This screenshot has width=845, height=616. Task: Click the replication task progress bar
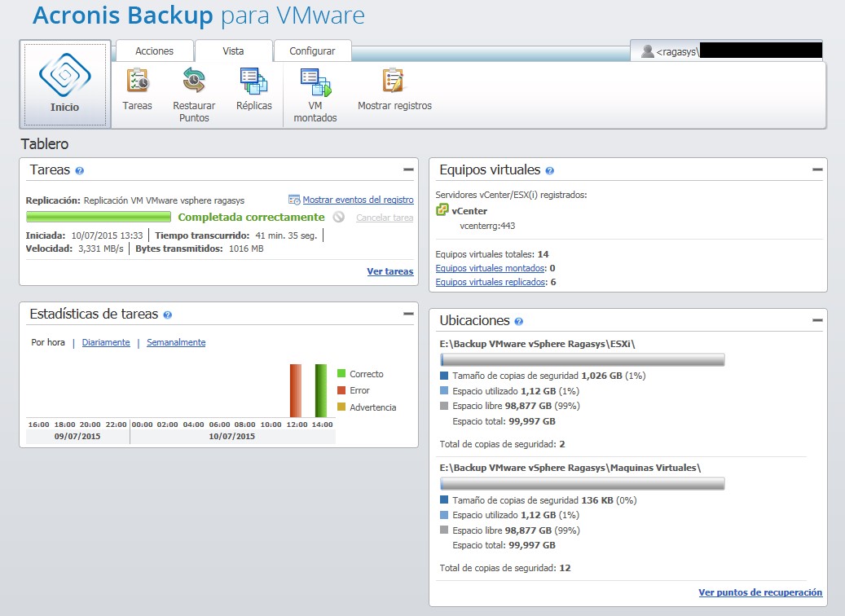(99, 218)
